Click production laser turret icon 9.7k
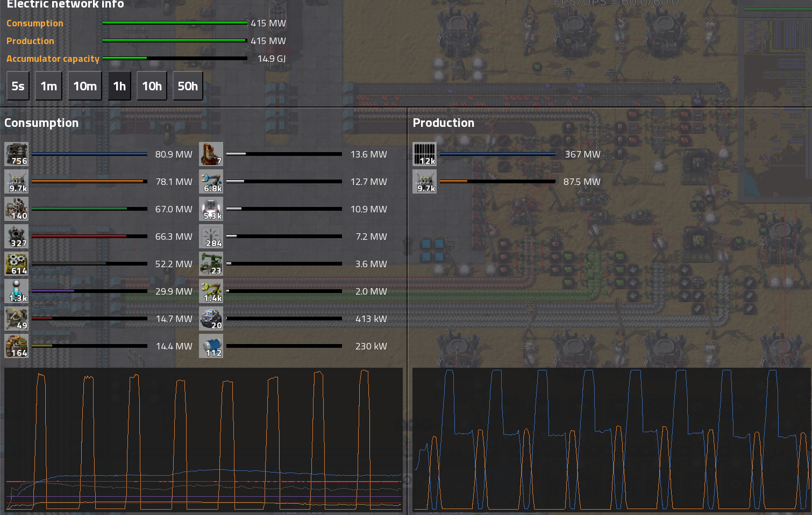The image size is (812, 515). 425,182
